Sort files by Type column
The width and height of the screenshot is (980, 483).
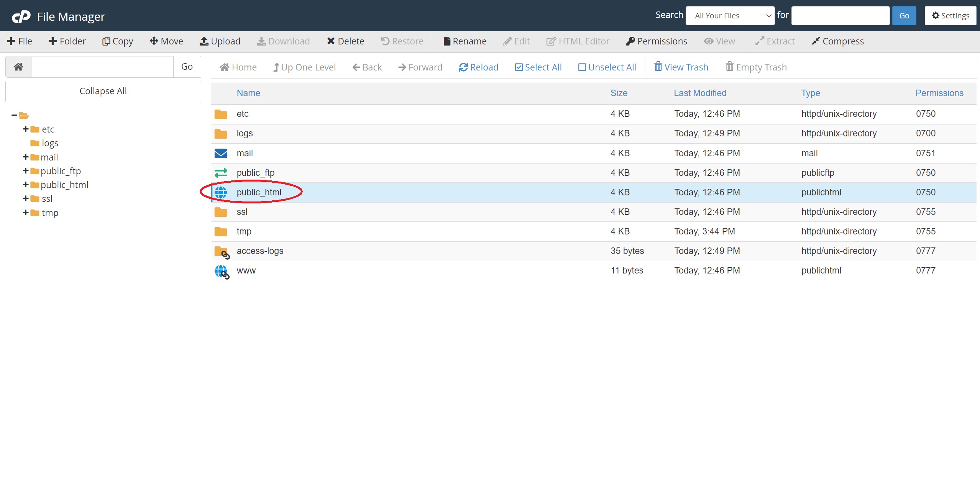tap(811, 93)
